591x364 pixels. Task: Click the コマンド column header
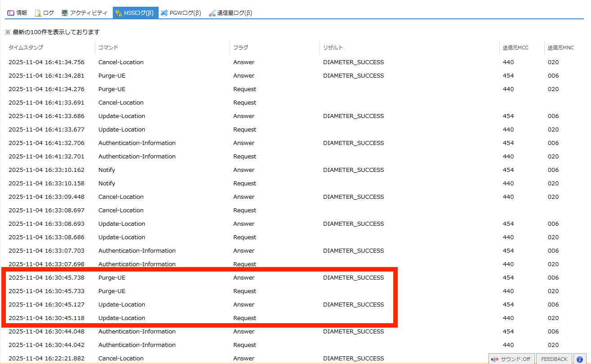click(x=108, y=48)
